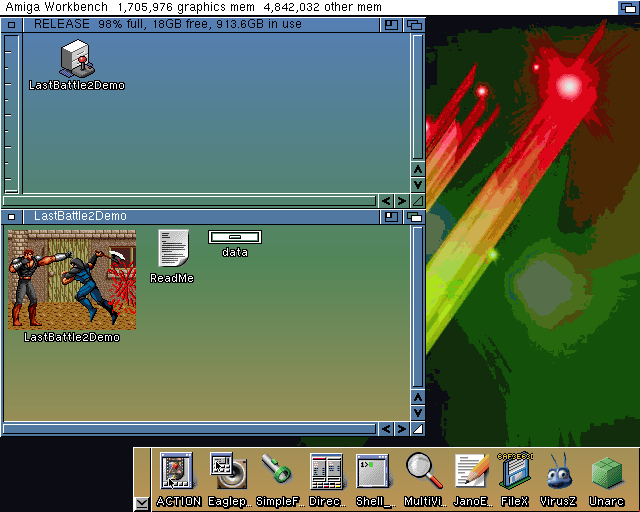640x512 pixels.
Task: Click the vertical scrollbar of the RELEASE window
Action: (418, 97)
